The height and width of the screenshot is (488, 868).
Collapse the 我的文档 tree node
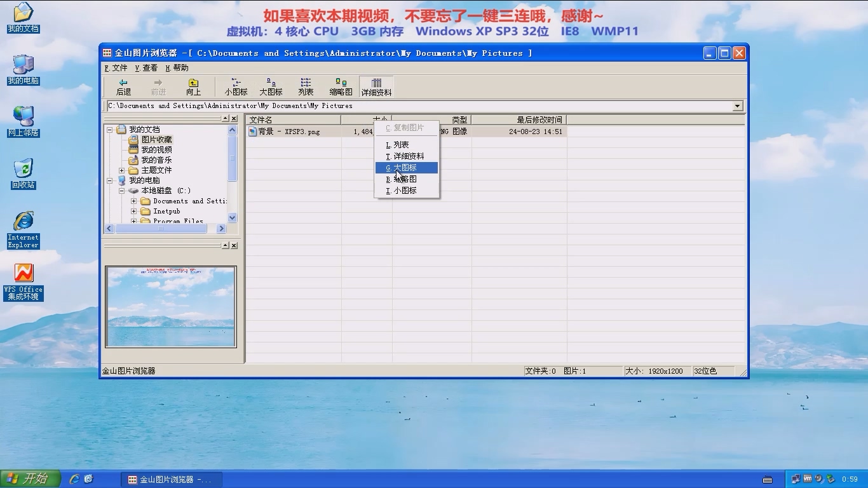coord(110,130)
